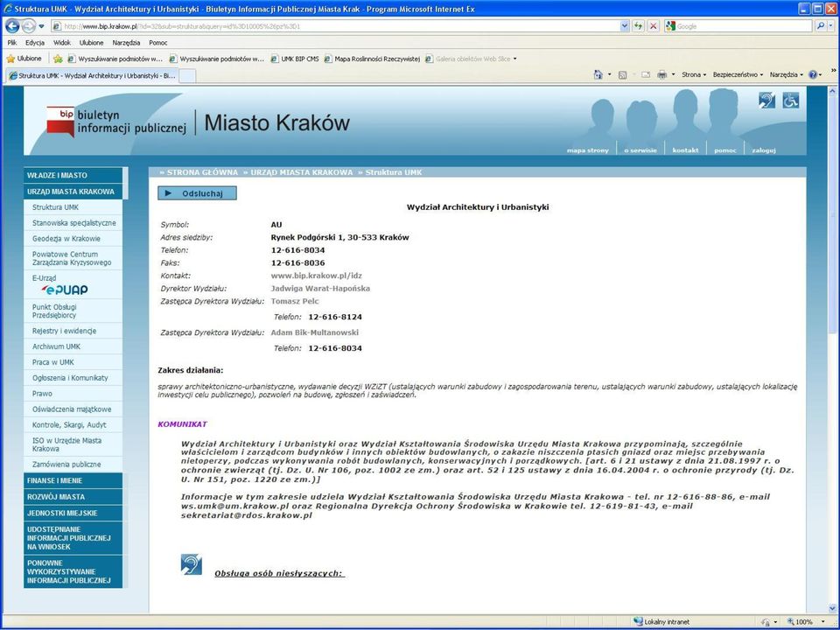Open the recent pages dropdown arrow
Viewport: 840px width, 630px height.
41,25
